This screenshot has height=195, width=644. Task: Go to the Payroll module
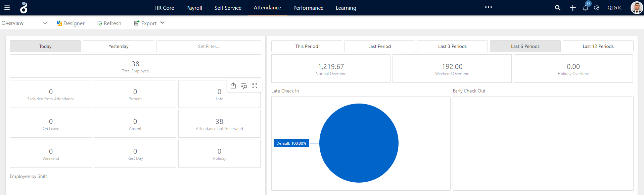tap(194, 8)
